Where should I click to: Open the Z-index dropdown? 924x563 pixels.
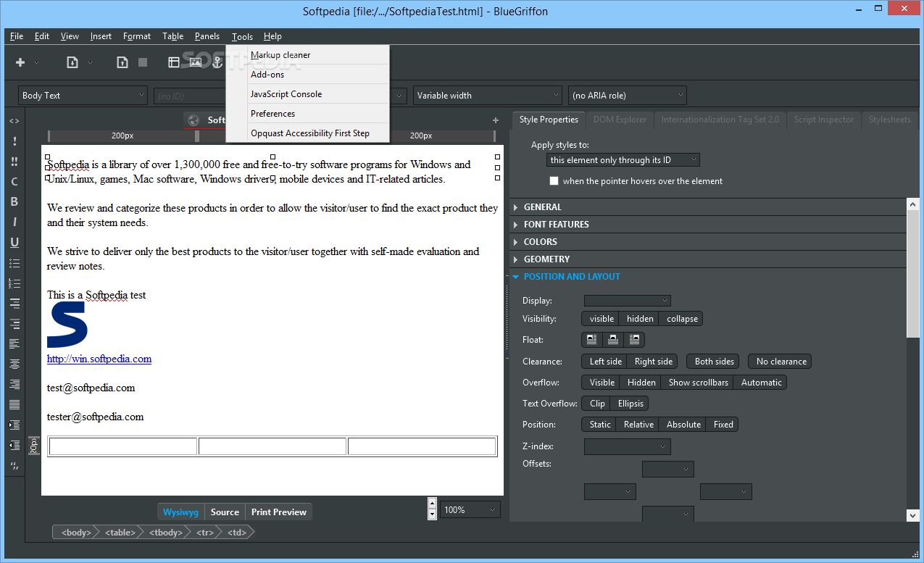[627, 447]
